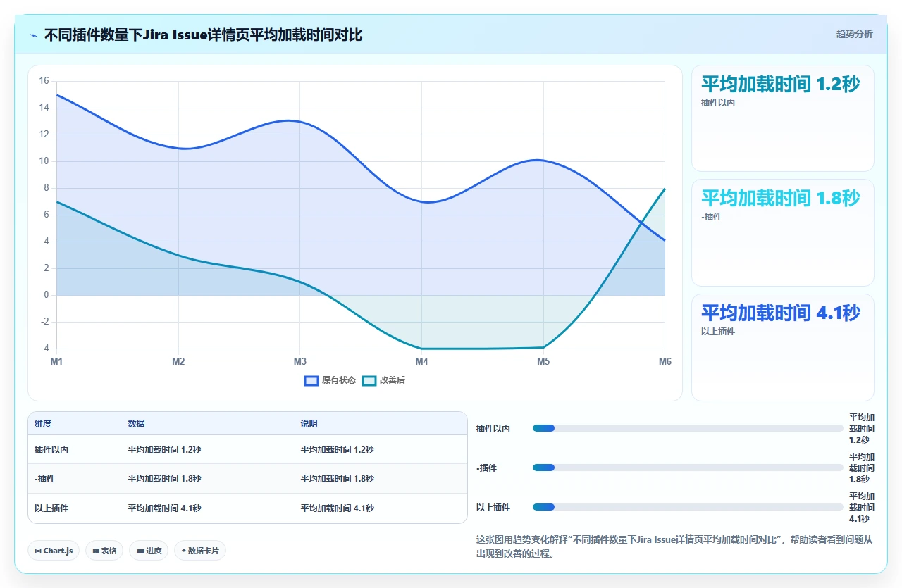902x588 pixels.
Task: Click the lightning icon beside the header title
Action: pyautogui.click(x=34, y=35)
